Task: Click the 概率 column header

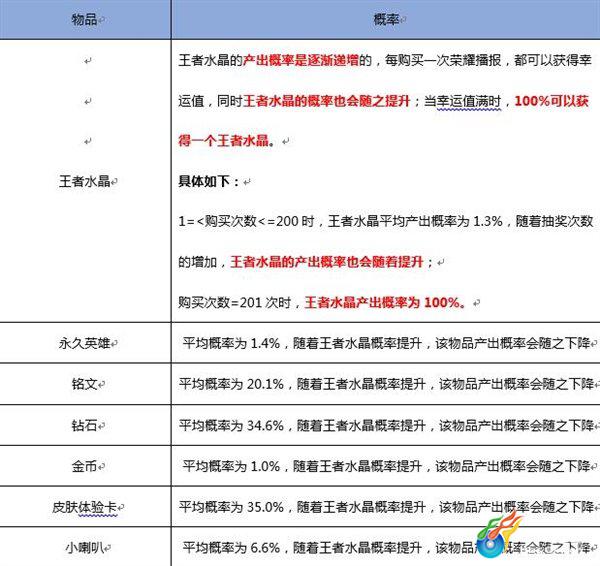Action: pyautogui.click(x=386, y=19)
